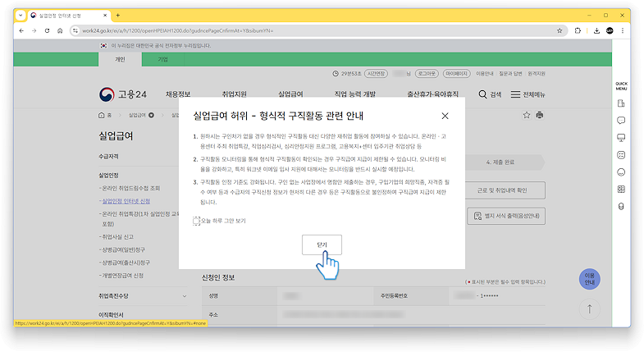Open 취업사실 신고 in the sidebar

(x=117, y=237)
